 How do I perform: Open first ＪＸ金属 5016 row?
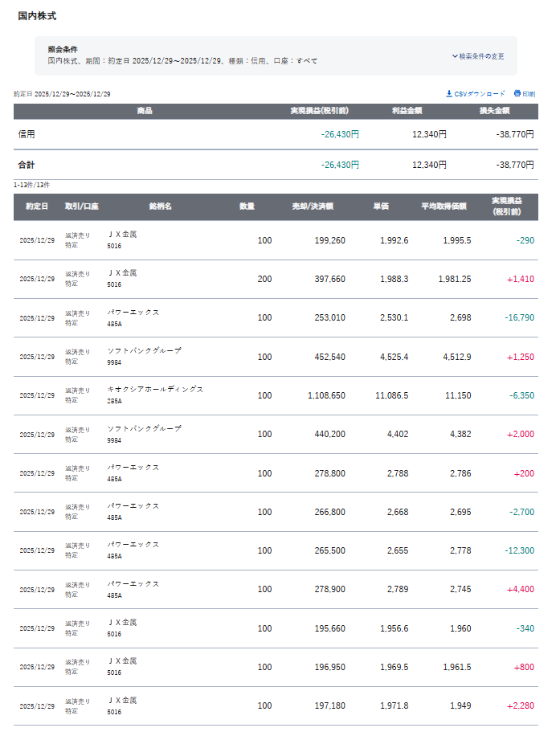[x=276, y=240]
